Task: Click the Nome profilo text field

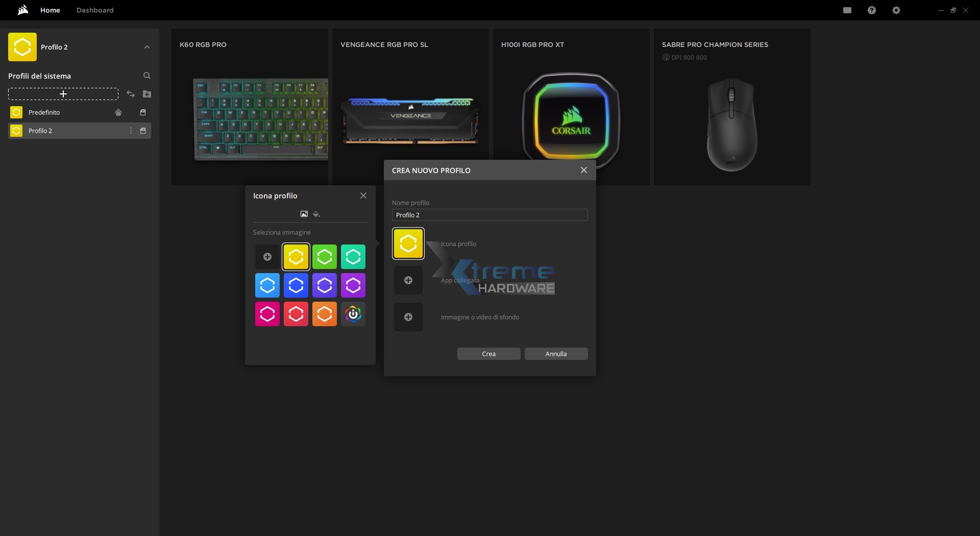Action: [489, 215]
